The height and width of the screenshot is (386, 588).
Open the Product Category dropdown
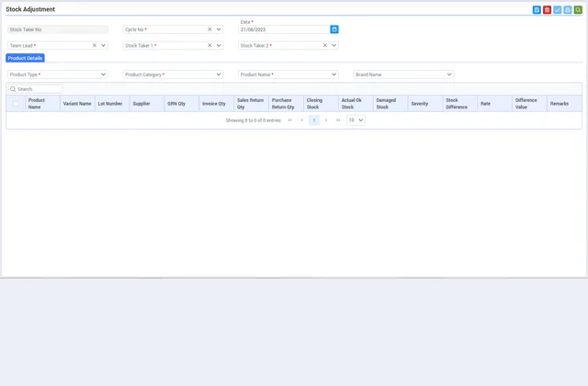(219, 74)
